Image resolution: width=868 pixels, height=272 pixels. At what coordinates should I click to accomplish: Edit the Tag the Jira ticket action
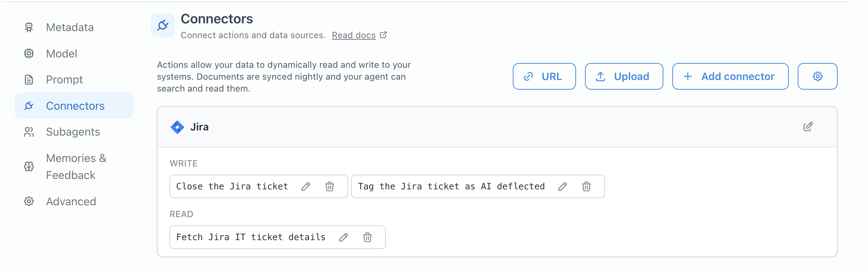pos(562,186)
